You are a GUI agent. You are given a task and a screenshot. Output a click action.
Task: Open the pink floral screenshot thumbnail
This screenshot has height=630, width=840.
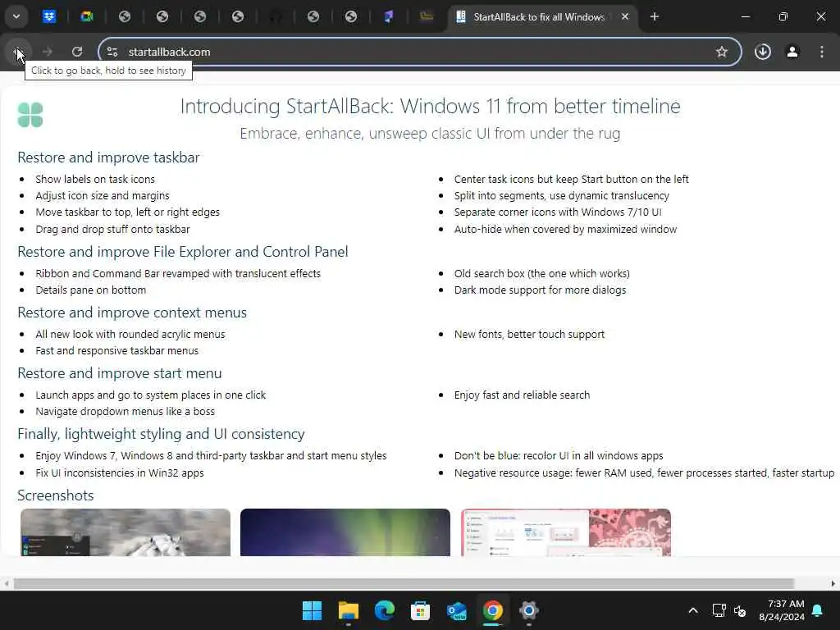pos(566,532)
